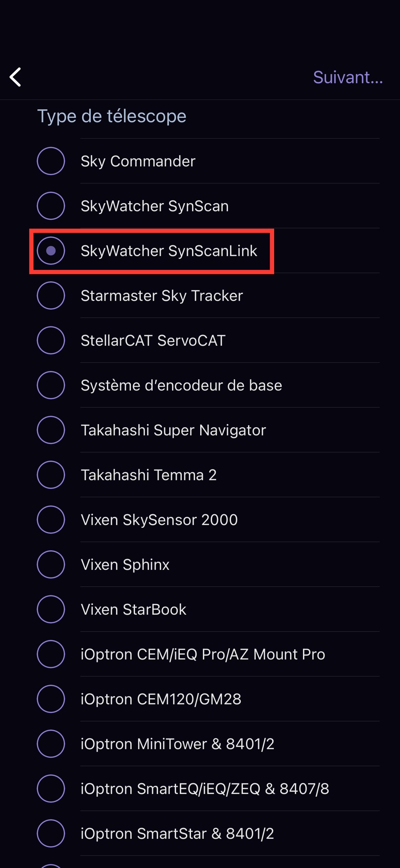Viewport: 400px width, 868px height.
Task: Choose Vixen Sphinx telescope type
Action: [x=51, y=564]
